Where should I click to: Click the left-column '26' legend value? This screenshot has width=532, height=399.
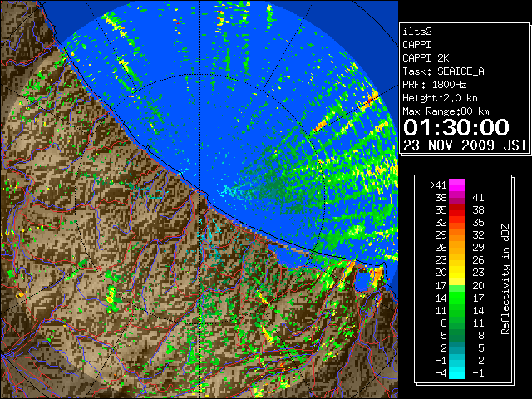441,248
